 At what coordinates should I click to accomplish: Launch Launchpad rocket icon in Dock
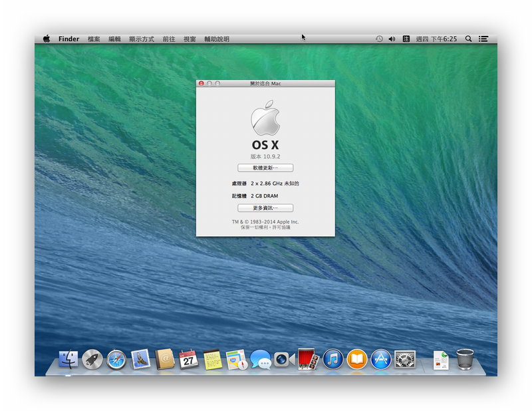[92, 359]
